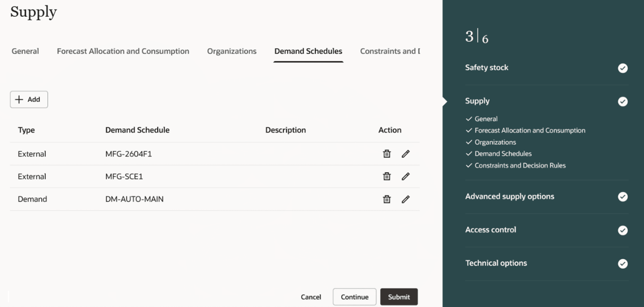Go to Supply step in sidebar
Image resolution: width=644 pixels, height=307 pixels.
click(x=477, y=101)
